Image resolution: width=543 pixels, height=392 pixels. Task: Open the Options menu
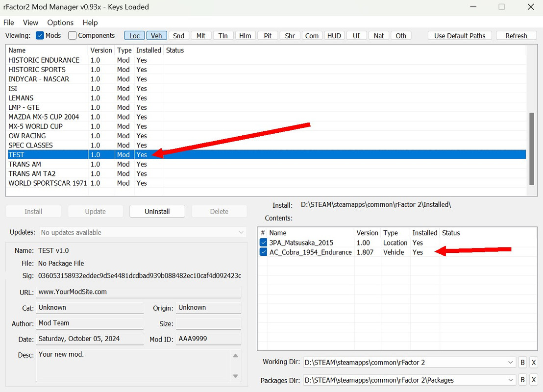coord(60,23)
